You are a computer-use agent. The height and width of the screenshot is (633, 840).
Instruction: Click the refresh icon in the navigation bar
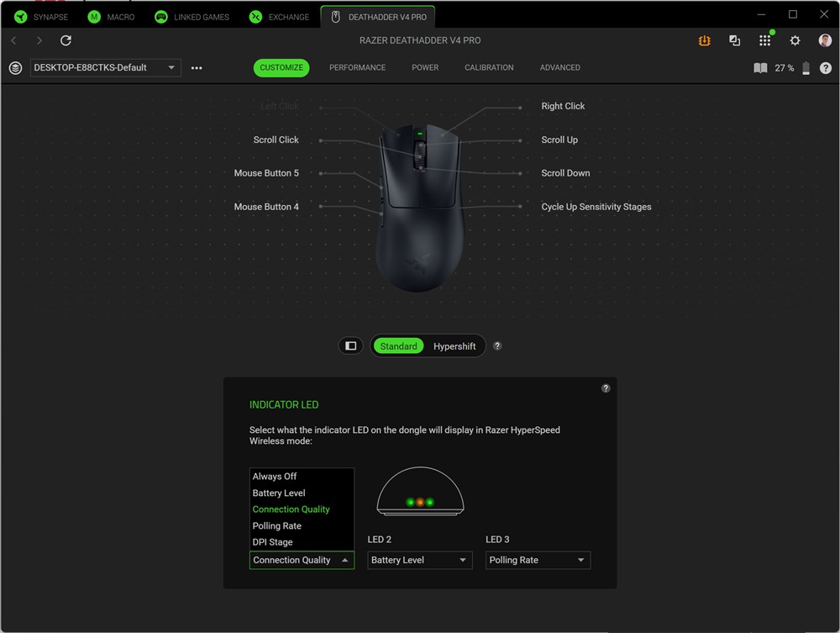66,40
